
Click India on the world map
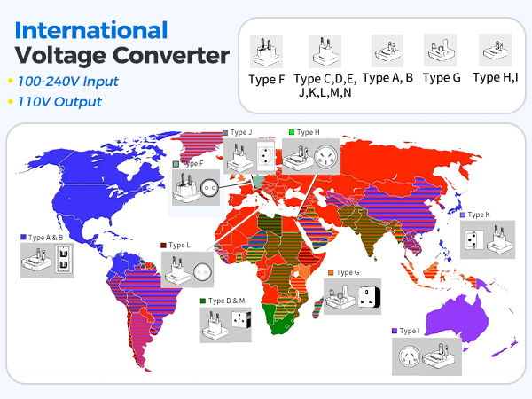(370, 234)
